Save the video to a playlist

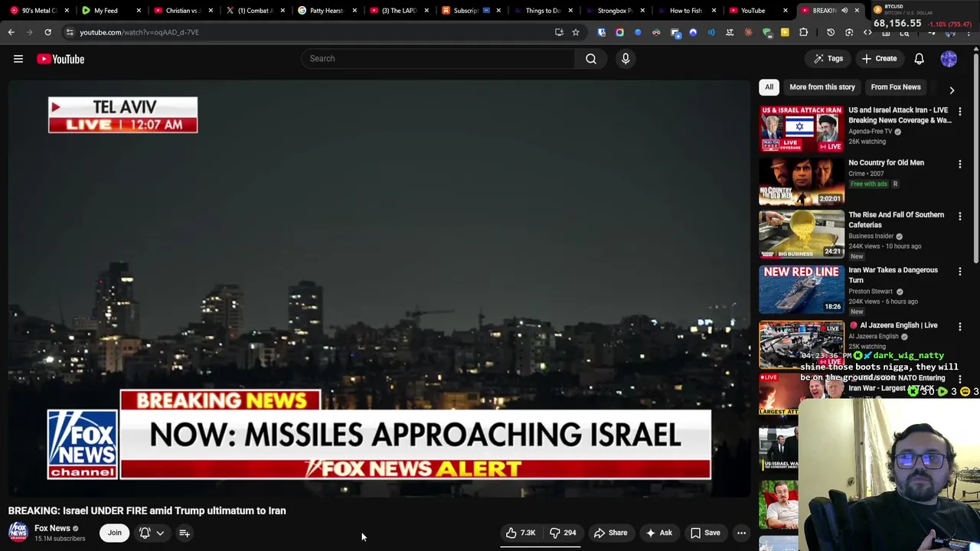point(705,533)
